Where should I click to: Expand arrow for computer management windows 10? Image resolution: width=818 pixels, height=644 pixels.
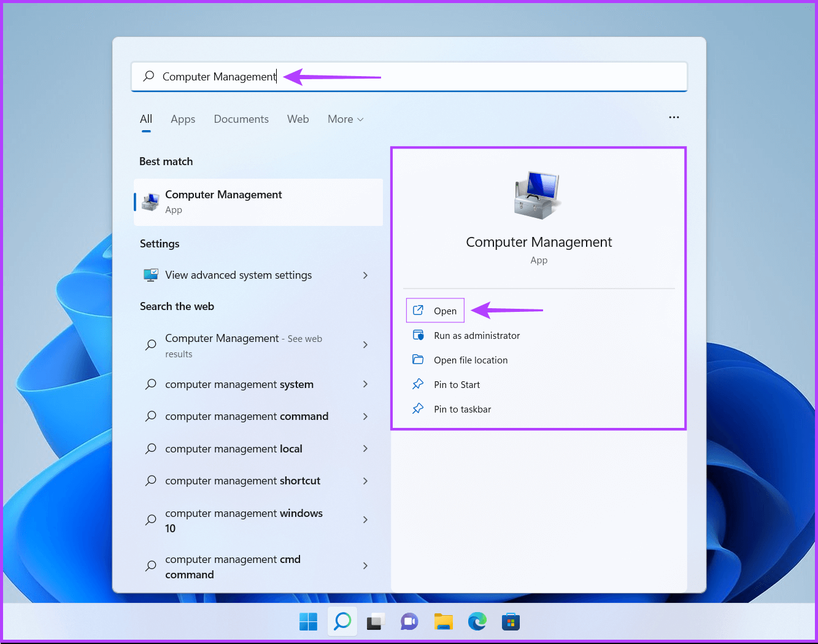[365, 520]
